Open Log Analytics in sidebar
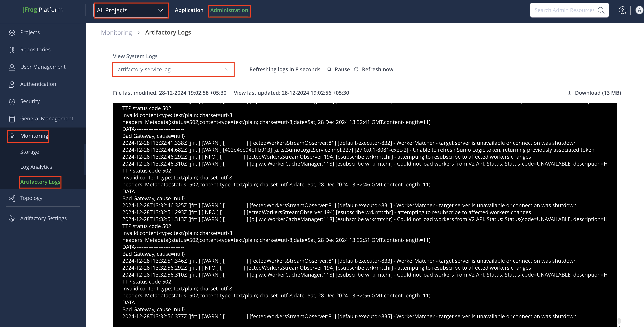The width and height of the screenshot is (644, 327). tap(36, 167)
